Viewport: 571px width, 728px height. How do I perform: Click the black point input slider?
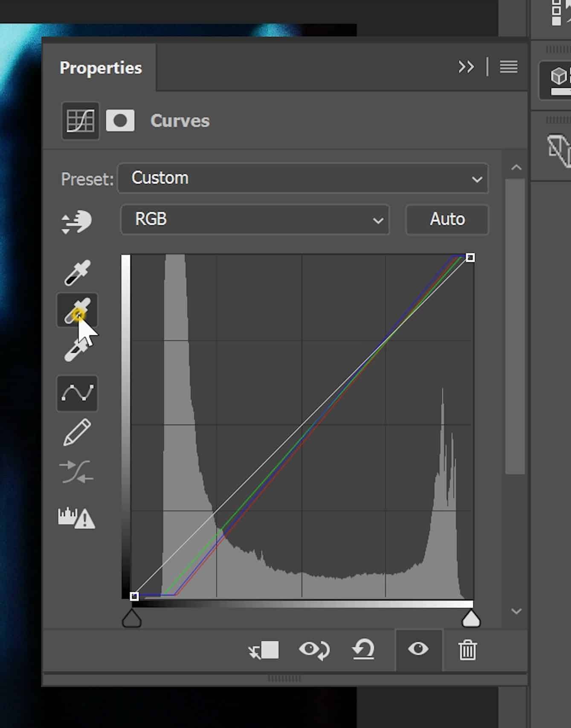point(132,618)
